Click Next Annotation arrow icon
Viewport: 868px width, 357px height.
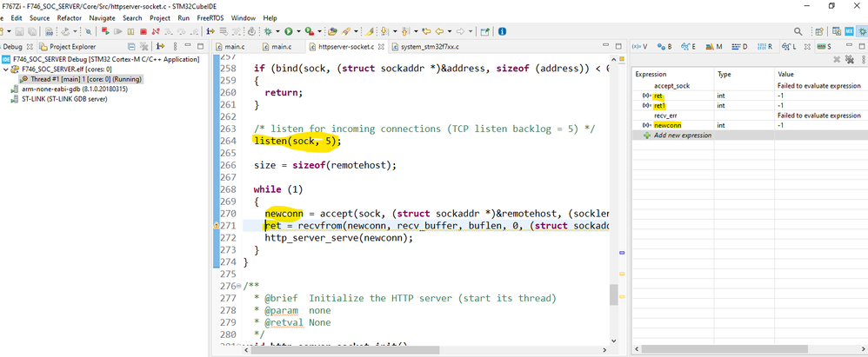(x=384, y=31)
